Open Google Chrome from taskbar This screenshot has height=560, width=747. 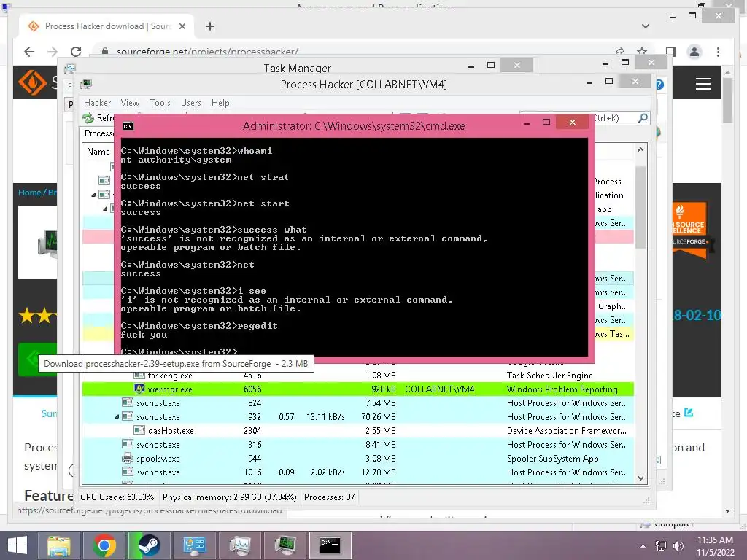[x=104, y=545]
